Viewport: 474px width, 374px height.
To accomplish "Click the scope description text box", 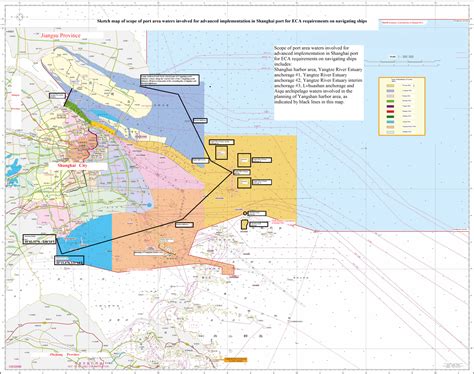I will pyautogui.click(x=319, y=82).
